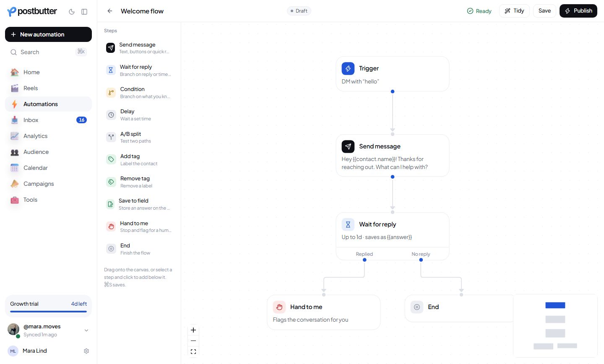The image size is (604, 364).
Task: Choose the A/B split step icon
Action: (111, 137)
